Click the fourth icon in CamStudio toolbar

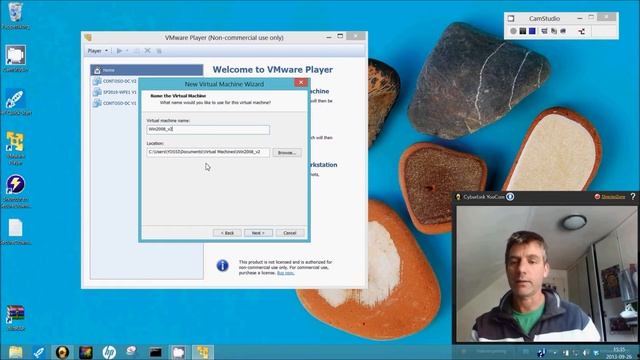coord(544,31)
